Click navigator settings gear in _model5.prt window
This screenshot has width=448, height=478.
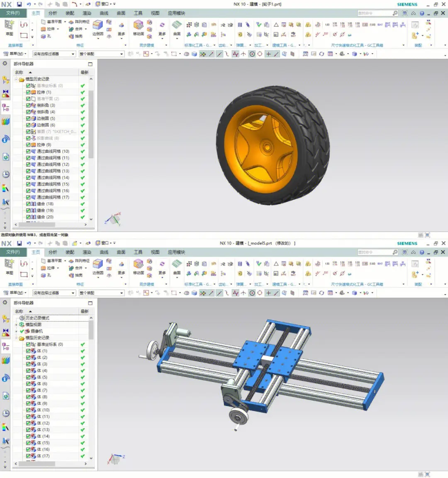pyautogui.click(x=5, y=302)
